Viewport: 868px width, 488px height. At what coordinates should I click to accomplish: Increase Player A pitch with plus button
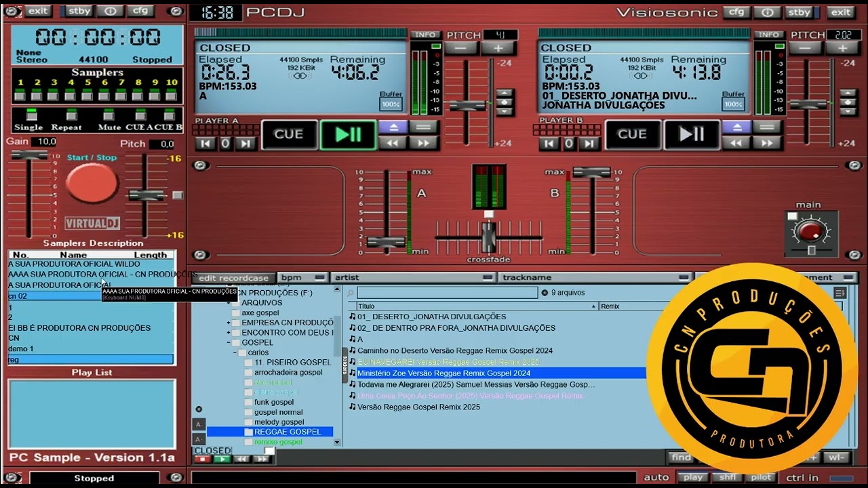pos(498,48)
